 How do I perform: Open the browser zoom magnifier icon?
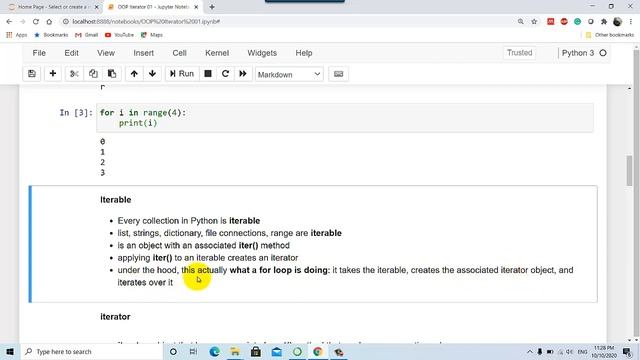[520, 21]
